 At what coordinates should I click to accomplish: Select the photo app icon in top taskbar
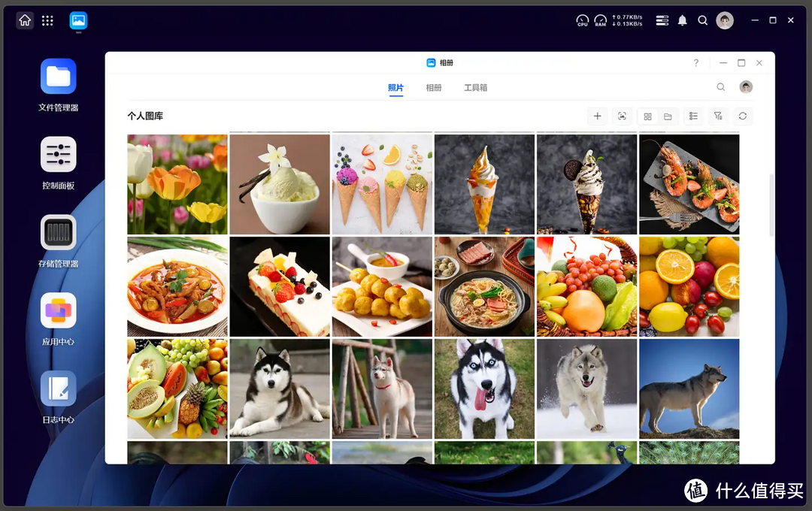click(78, 21)
